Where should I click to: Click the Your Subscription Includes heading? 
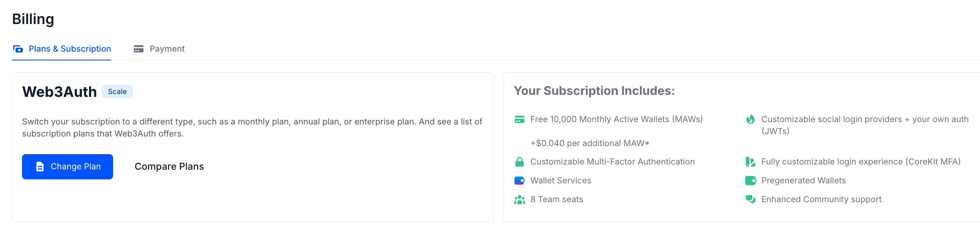point(594,91)
